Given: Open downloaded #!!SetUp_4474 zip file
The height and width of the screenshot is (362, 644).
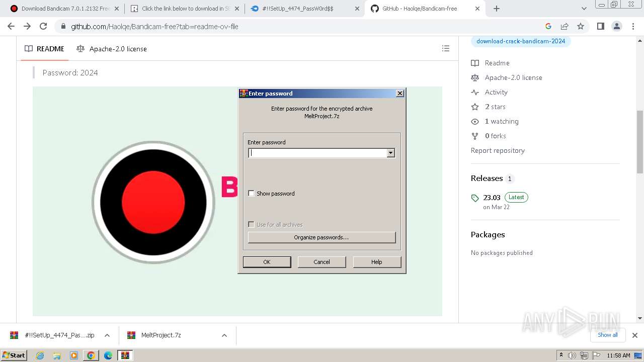Looking at the screenshot, I should (52, 335).
